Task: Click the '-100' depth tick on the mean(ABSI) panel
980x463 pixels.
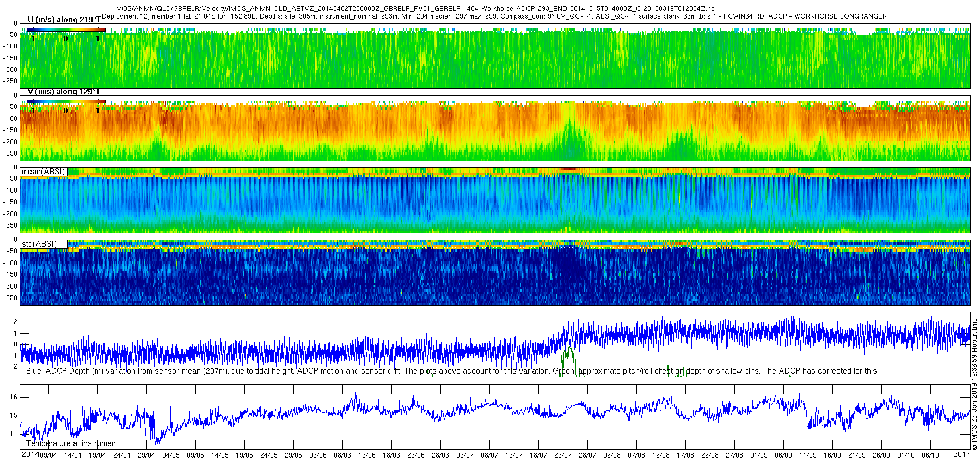Action: pyautogui.click(x=11, y=191)
